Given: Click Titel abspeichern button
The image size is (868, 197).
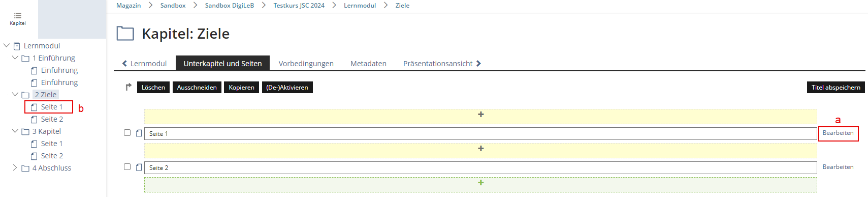Looking at the screenshot, I should tap(836, 88).
